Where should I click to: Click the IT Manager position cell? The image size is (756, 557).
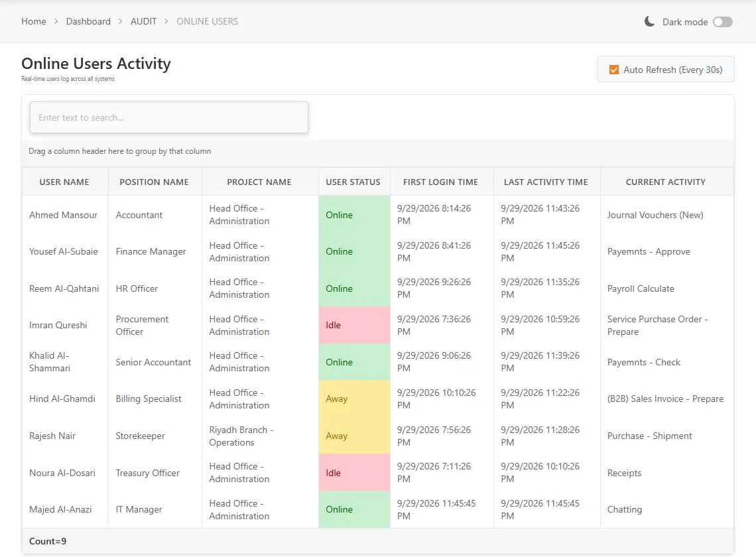pos(155,509)
